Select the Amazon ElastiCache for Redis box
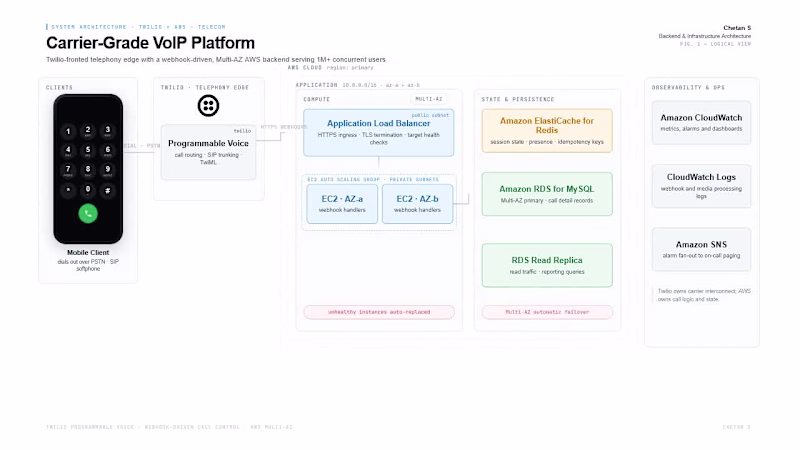 click(547, 131)
